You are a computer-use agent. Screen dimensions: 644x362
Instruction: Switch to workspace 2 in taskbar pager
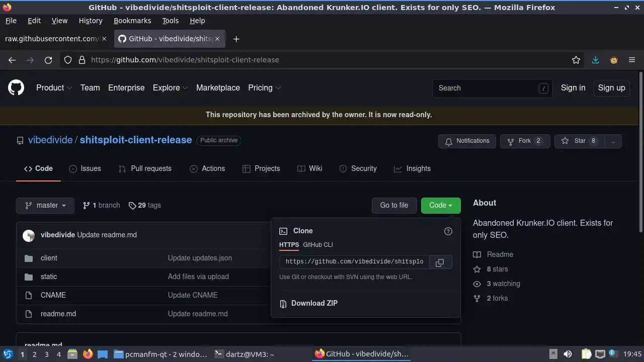(34, 354)
